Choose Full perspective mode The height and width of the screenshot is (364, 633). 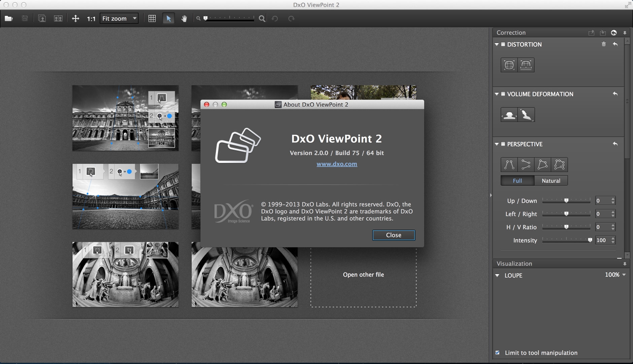[518, 181]
